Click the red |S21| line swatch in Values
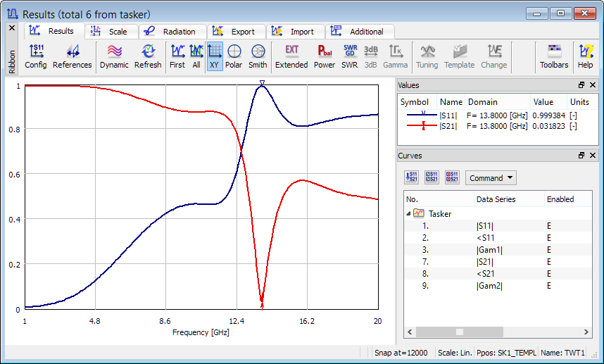Image resolution: width=604 pixels, height=364 pixels. (x=422, y=125)
